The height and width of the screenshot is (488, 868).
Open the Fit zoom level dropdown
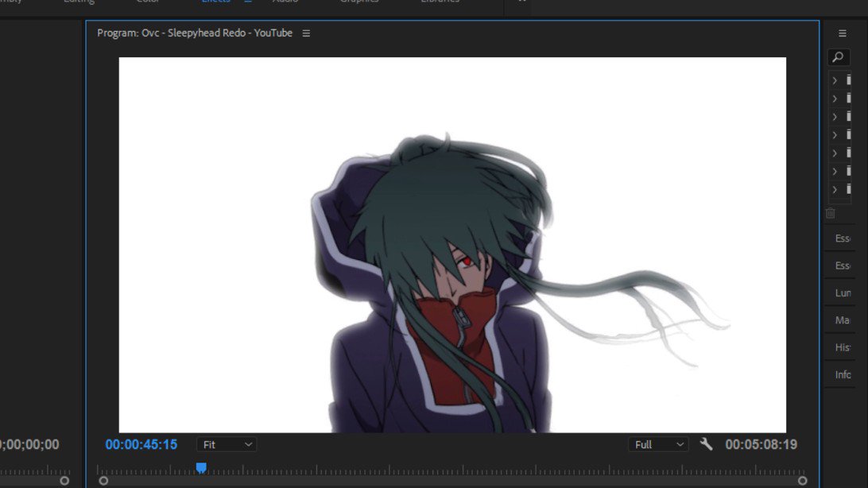tap(227, 444)
